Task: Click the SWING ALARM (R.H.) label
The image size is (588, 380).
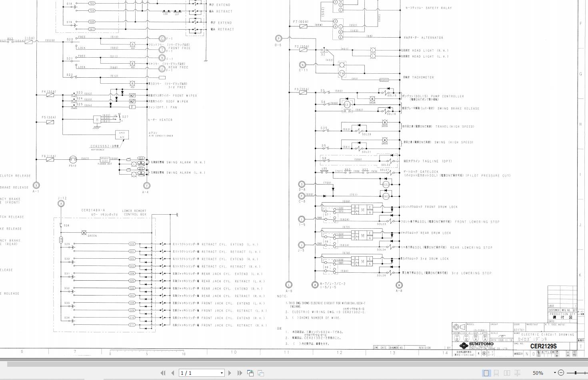Action: coord(186,163)
